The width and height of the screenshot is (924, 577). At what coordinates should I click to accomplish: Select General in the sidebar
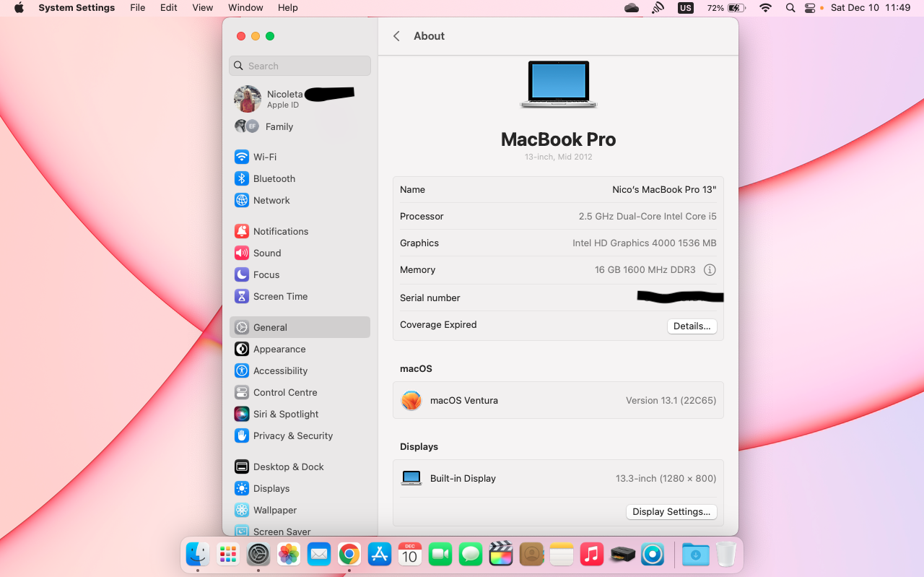coord(300,327)
